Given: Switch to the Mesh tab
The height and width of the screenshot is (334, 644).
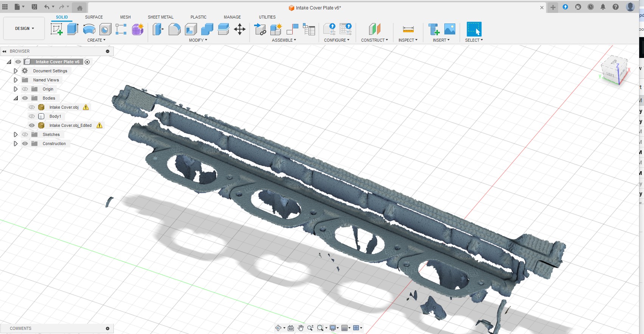Looking at the screenshot, I should coord(125,17).
